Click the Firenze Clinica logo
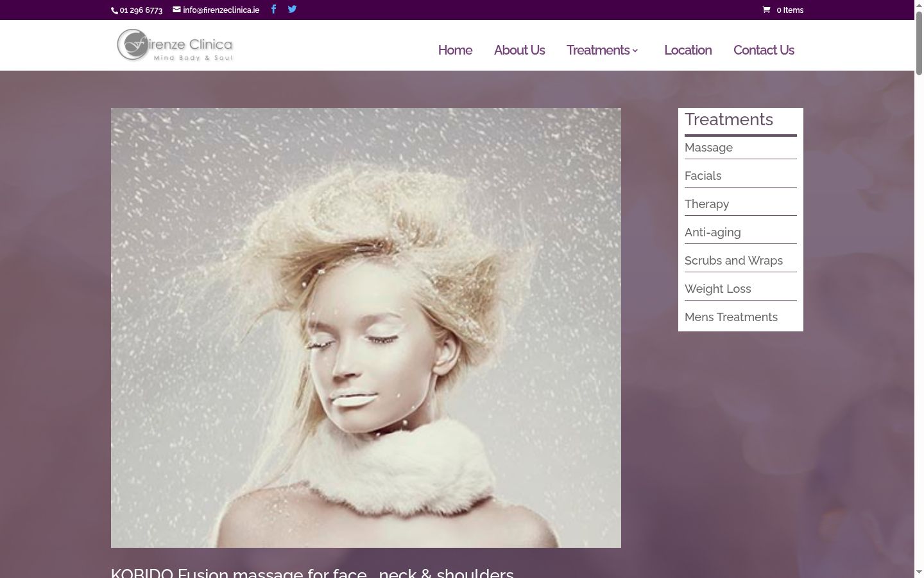This screenshot has width=924, height=578. pos(175,45)
